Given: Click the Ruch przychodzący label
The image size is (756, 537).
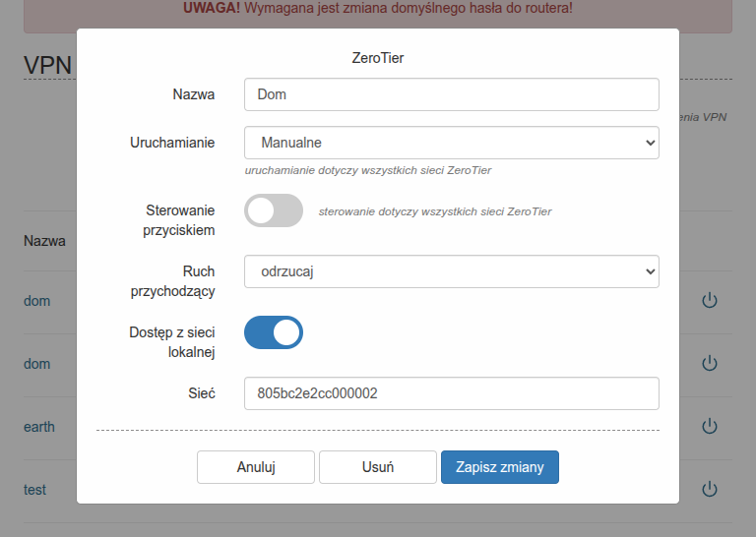Looking at the screenshot, I should pos(172,281).
